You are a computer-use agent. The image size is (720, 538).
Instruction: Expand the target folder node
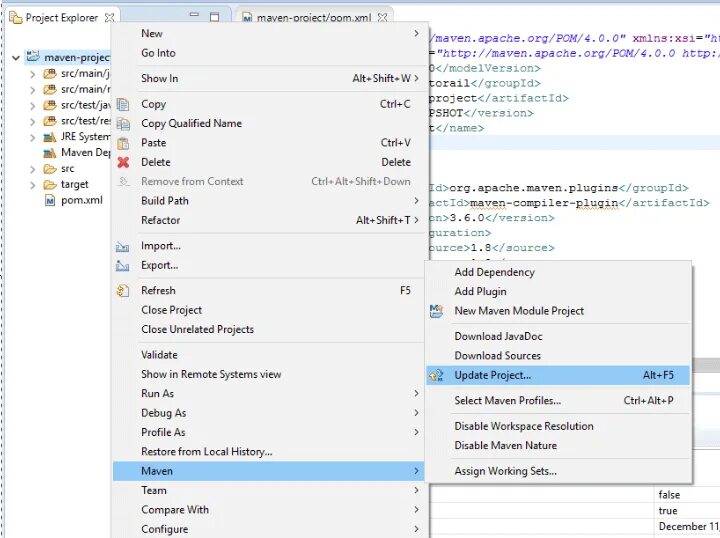(32, 185)
